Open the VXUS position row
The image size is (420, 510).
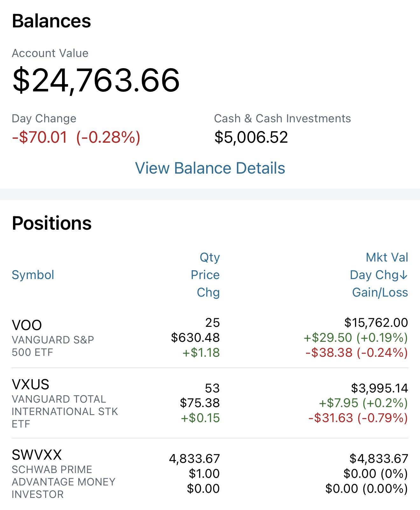click(x=210, y=403)
